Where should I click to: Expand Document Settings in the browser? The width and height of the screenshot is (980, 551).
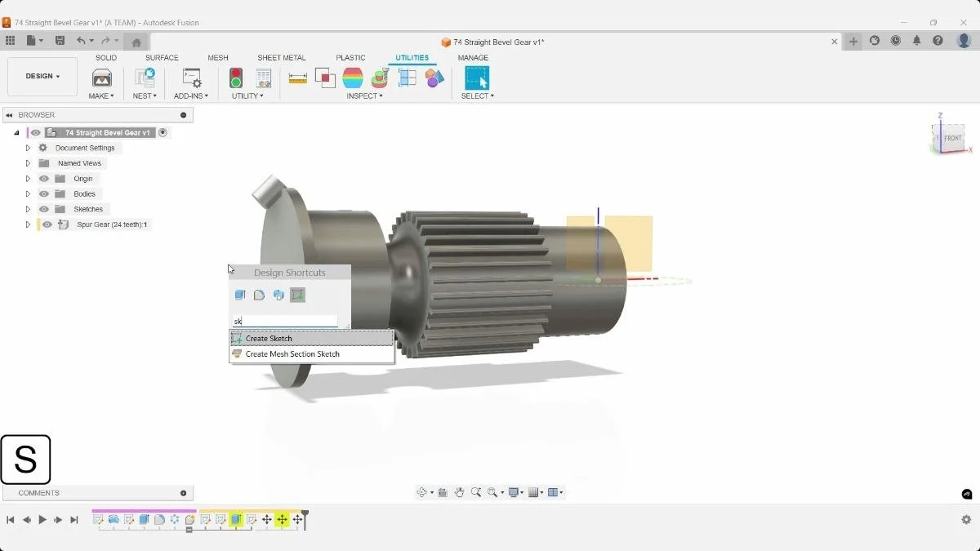[28, 148]
